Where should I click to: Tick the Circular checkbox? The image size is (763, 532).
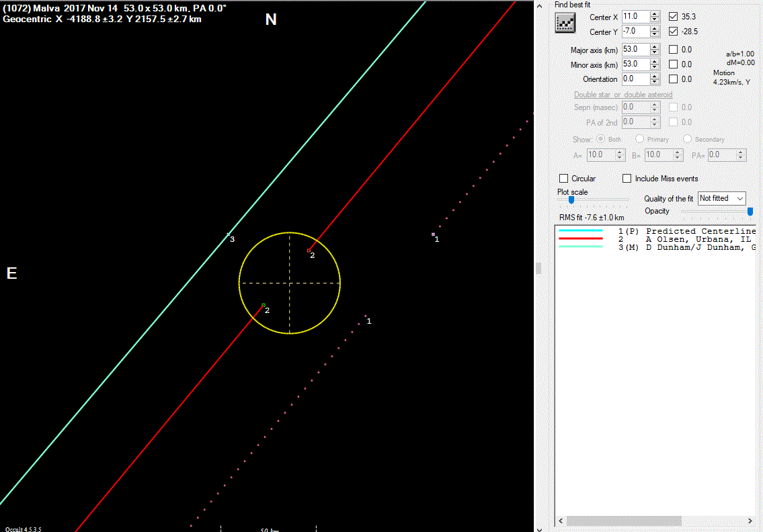coord(564,179)
